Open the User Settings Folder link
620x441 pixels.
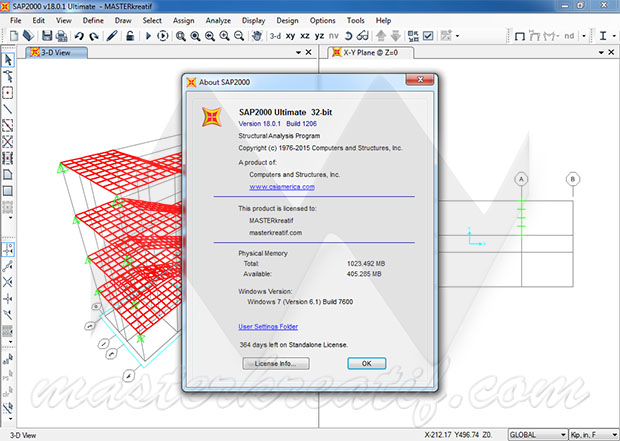[x=268, y=326]
